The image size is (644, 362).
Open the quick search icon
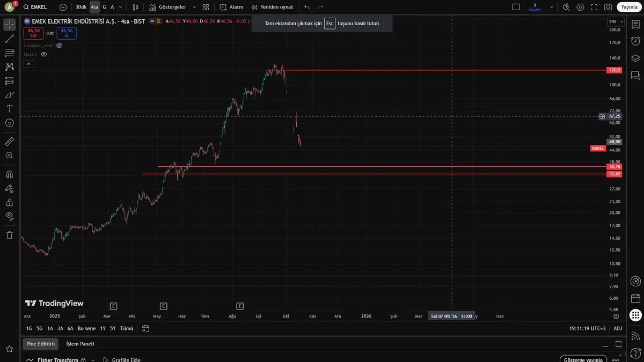point(566,7)
